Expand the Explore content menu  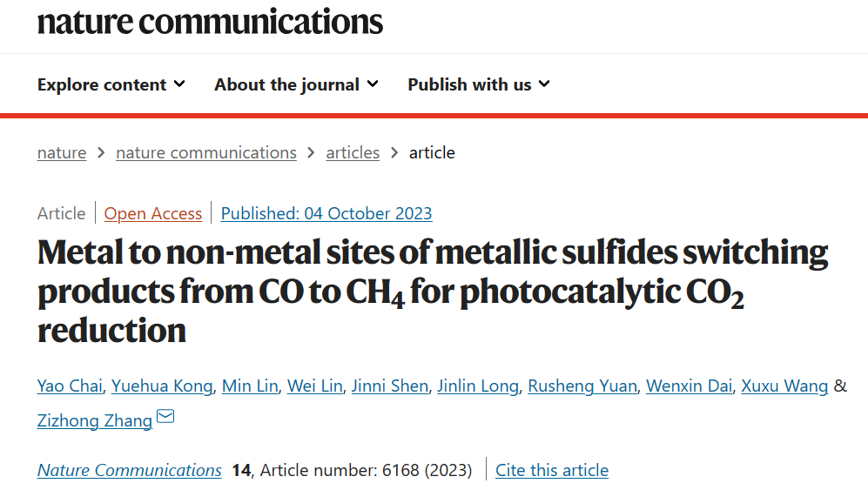[111, 84]
